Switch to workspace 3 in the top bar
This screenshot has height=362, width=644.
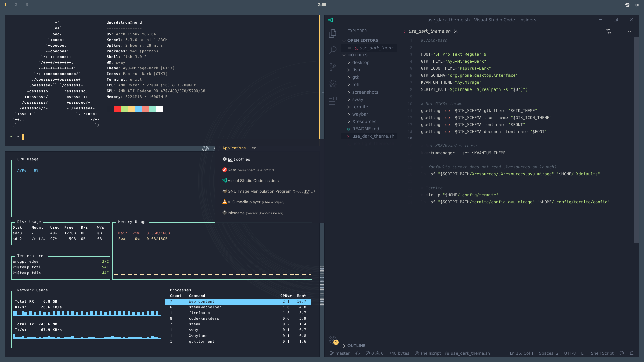[x=27, y=5]
